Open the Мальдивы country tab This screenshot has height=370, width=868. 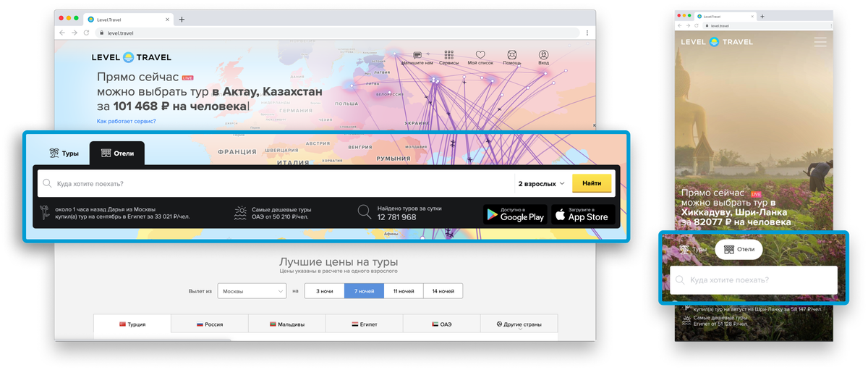pos(287,324)
